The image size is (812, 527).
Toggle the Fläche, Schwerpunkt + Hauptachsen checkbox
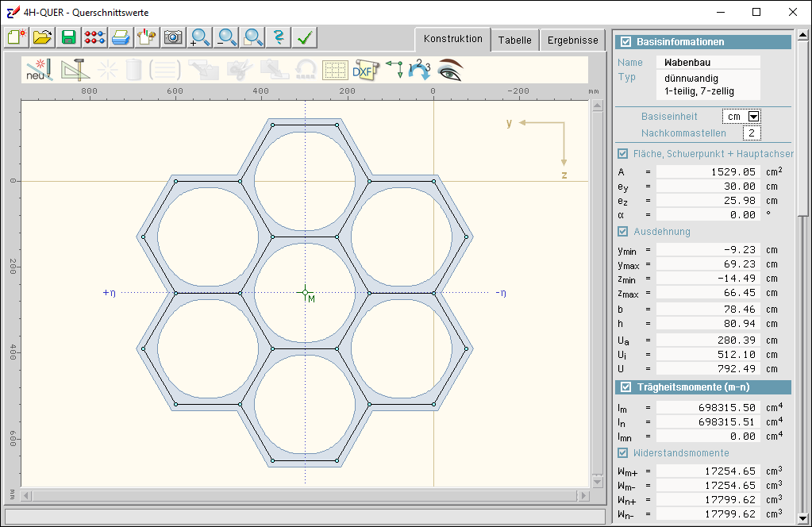[x=623, y=154]
